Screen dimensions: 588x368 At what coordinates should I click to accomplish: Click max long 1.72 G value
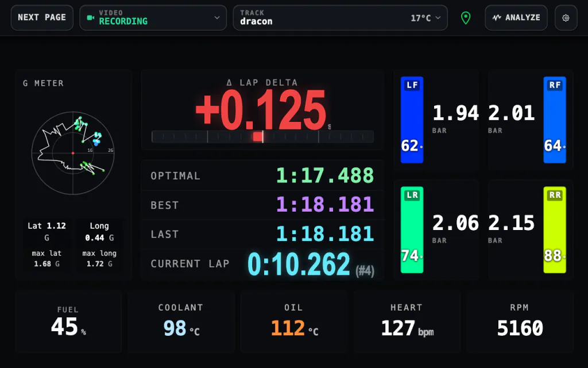[99, 258]
